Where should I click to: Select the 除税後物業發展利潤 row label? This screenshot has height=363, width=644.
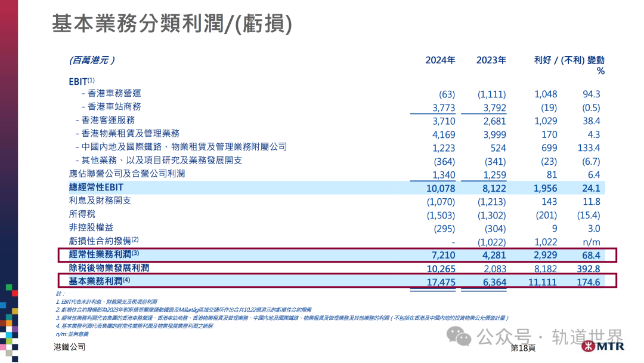pyautogui.click(x=109, y=267)
